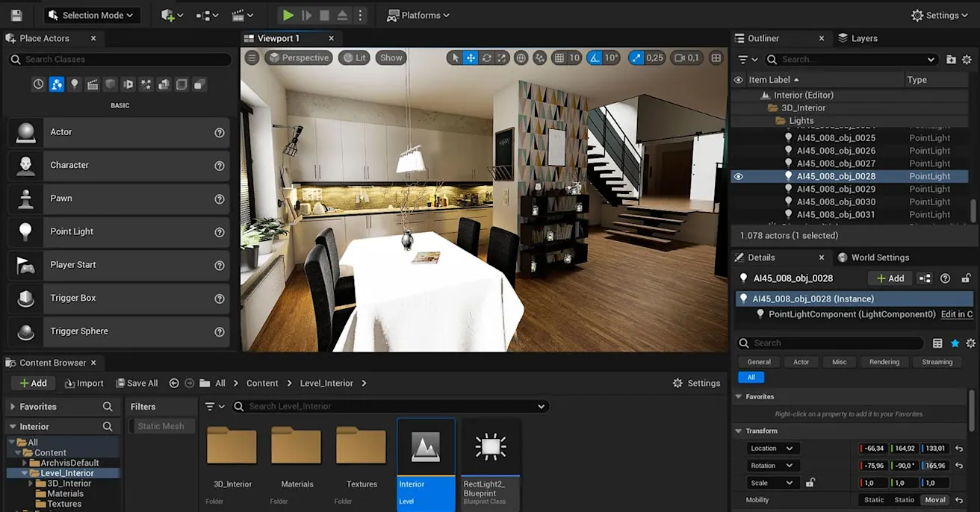980x512 pixels.
Task: Toggle grid snapping in the viewport
Action: (x=559, y=58)
